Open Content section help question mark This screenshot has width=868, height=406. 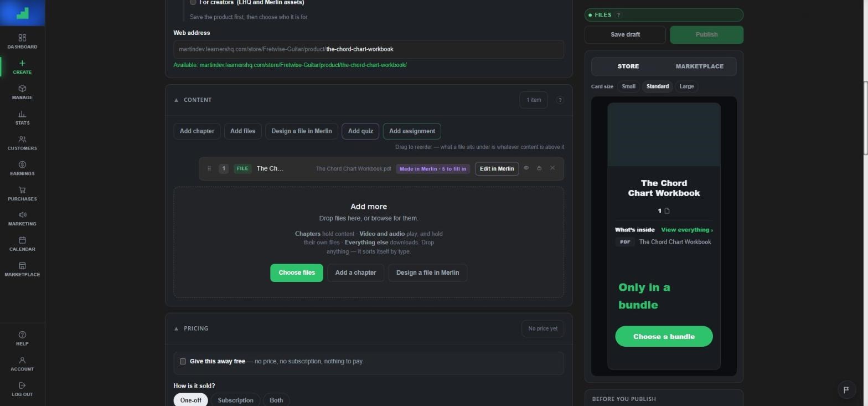(560, 100)
